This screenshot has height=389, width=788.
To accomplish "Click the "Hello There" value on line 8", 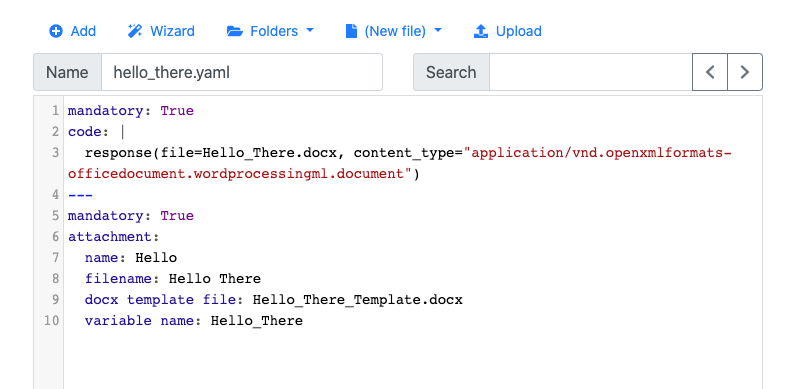I will pyautogui.click(x=215, y=279).
